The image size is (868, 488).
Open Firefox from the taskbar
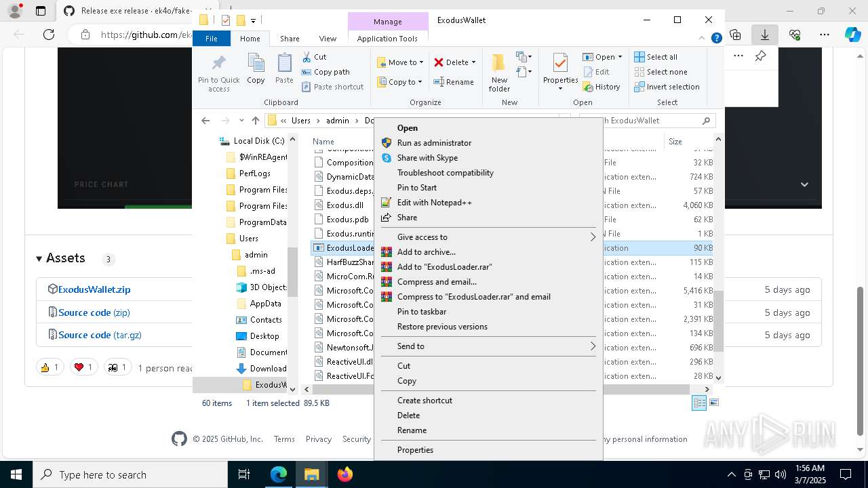[345, 474]
